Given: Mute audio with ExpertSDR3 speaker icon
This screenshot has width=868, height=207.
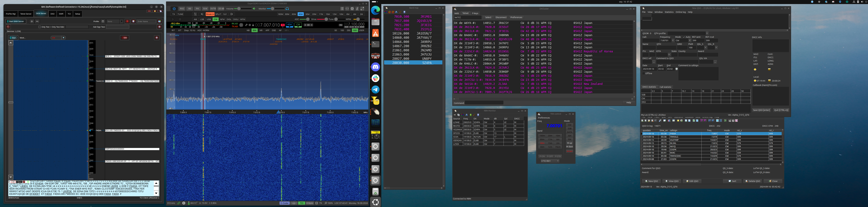Looking at the screenshot, I should [254, 9].
